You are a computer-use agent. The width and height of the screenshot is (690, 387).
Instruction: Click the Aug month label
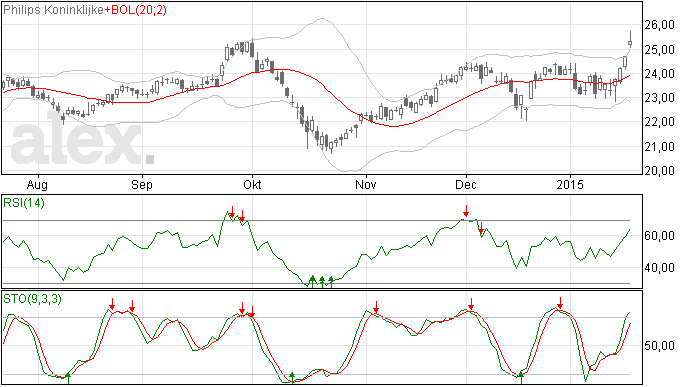(x=37, y=185)
